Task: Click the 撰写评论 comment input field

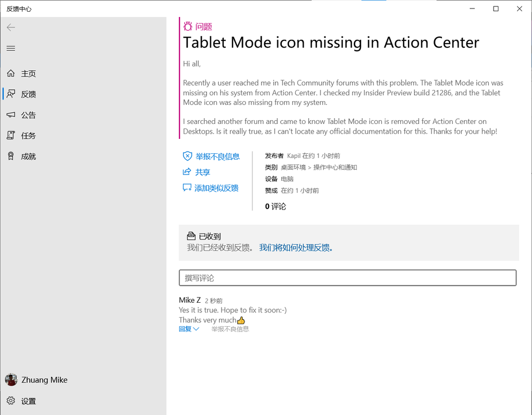Action: click(x=347, y=278)
